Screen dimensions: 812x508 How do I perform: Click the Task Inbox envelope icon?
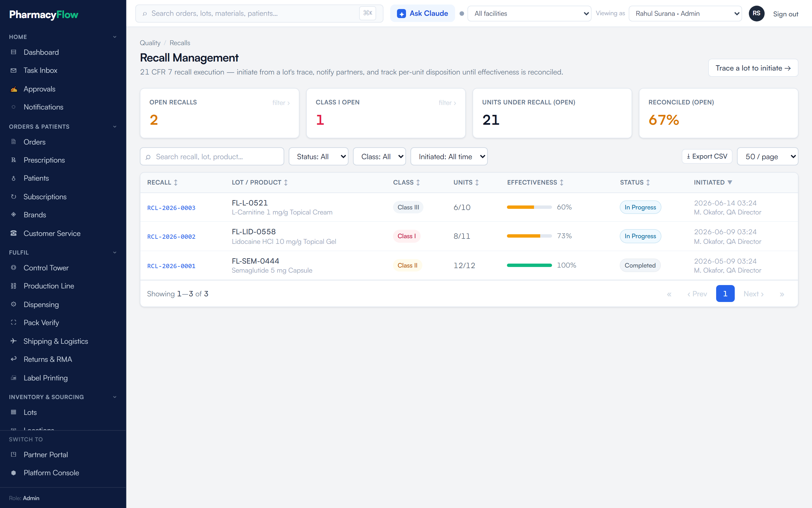(14, 70)
